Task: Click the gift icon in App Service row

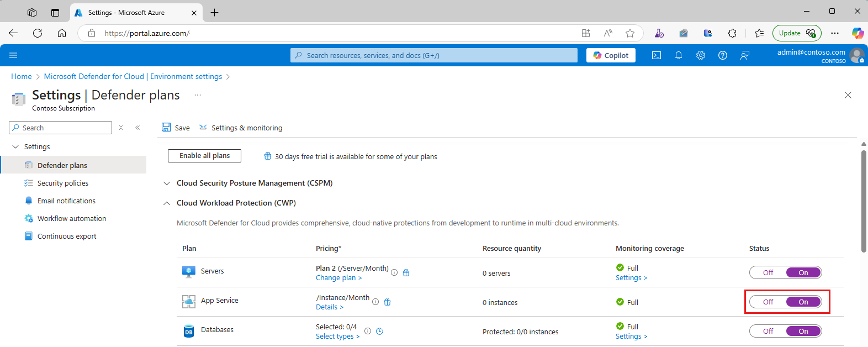Action: coord(387,302)
